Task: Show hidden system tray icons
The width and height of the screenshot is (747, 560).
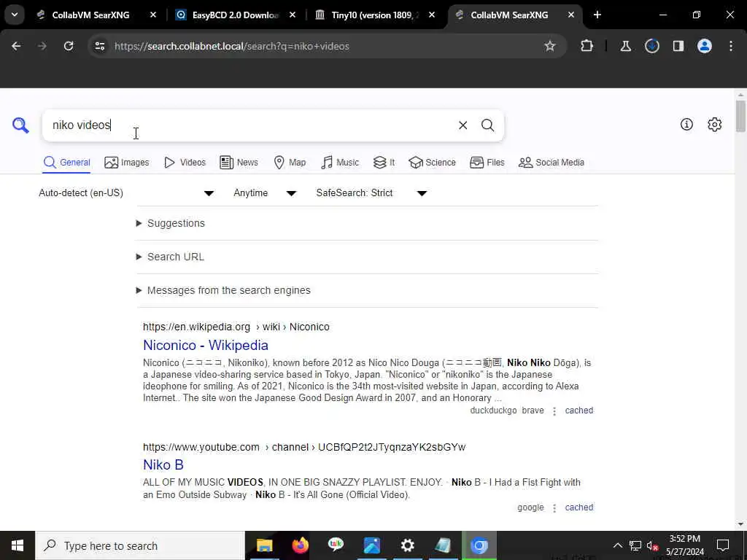Action: (617, 545)
